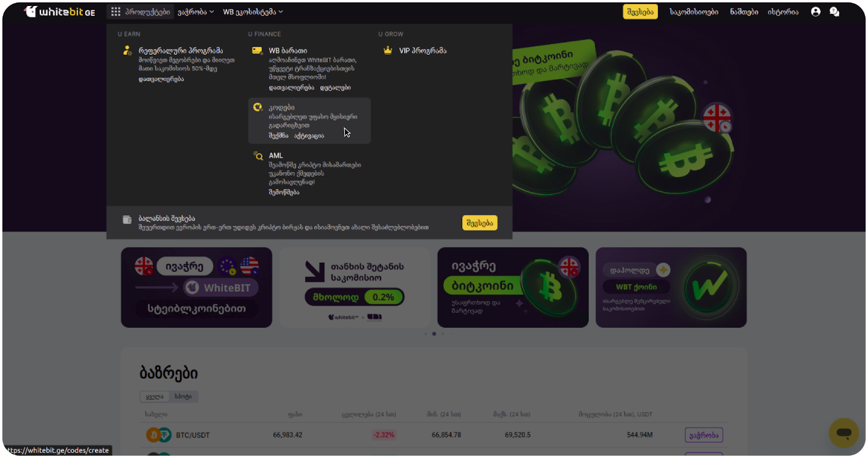Image resolution: width=868 pixels, height=458 pixels.
Task: Open the 0.2% deposit fee banner
Action: [x=355, y=288]
